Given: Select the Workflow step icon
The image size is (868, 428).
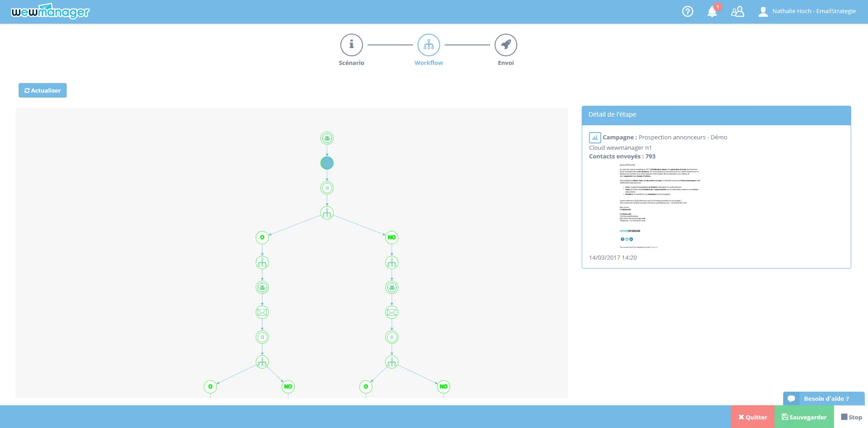Looking at the screenshot, I should click(x=429, y=45).
